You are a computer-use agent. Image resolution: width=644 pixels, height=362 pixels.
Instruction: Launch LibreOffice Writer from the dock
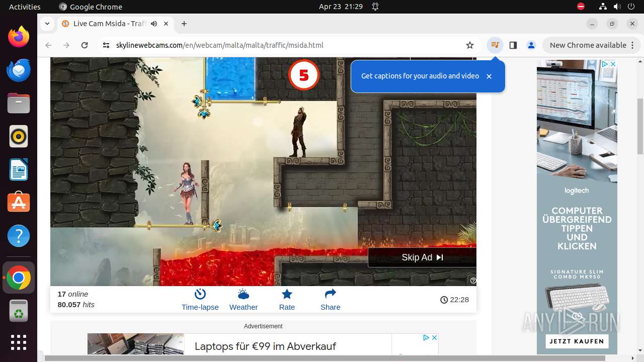click(19, 169)
